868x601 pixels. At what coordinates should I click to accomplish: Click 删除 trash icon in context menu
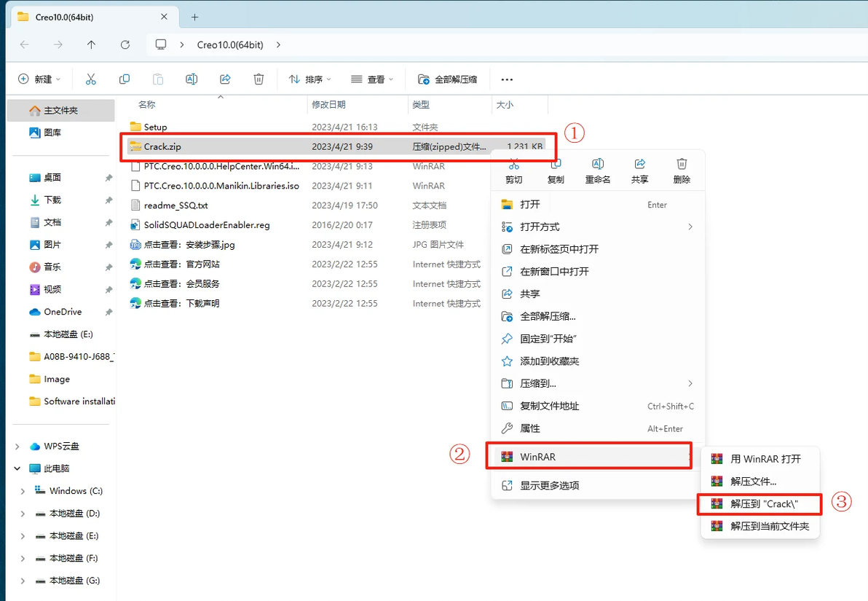(682, 164)
